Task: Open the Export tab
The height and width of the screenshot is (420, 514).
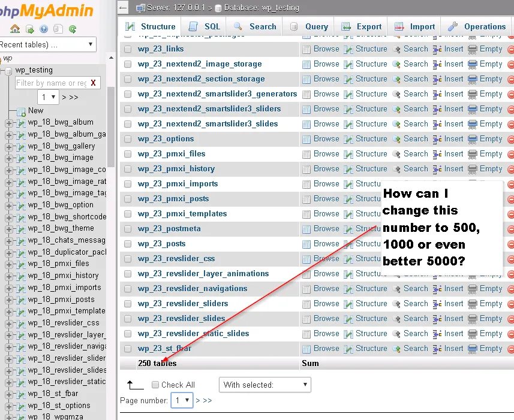Action: 361,26
